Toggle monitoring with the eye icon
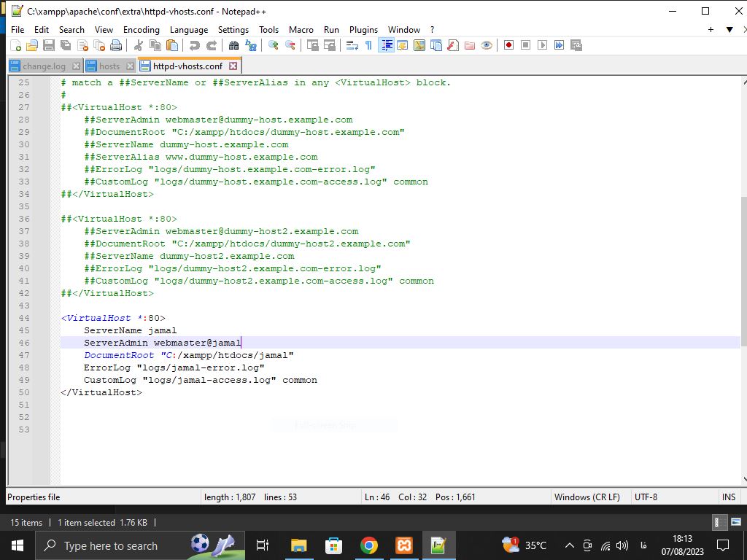Screen dimensions: 747x560 click(x=487, y=45)
